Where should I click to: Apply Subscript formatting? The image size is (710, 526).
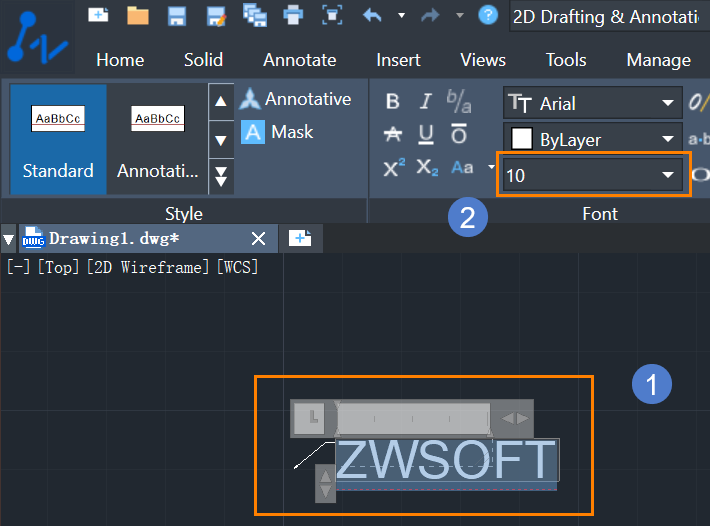[427, 167]
